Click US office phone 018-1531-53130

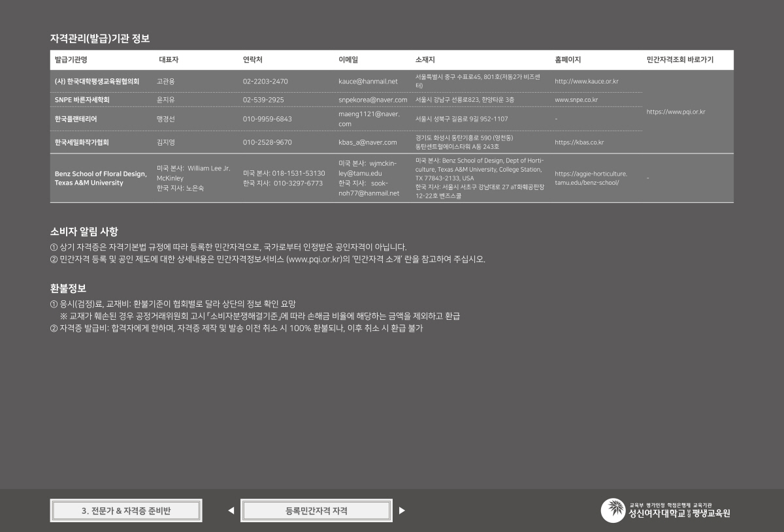click(x=299, y=173)
